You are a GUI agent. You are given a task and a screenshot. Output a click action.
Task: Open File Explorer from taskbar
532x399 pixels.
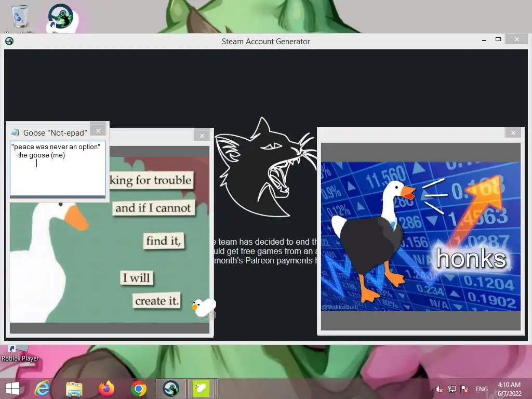click(x=74, y=389)
